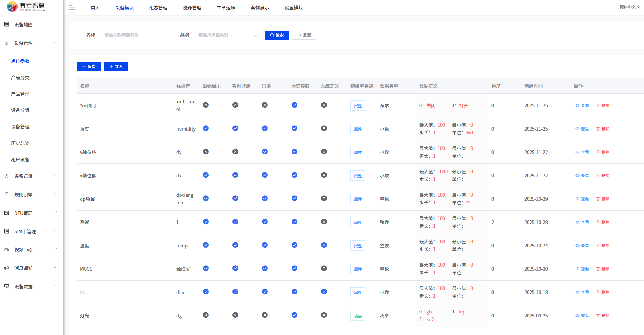Click the 视频中心 camera icon
The height and width of the screenshot is (335, 644).
coord(7,250)
